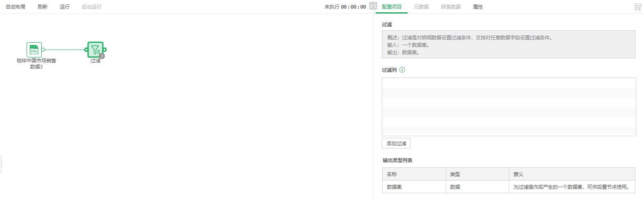Click the Filter node's right output port
Screen dimensions: 644x199
coord(105,50)
